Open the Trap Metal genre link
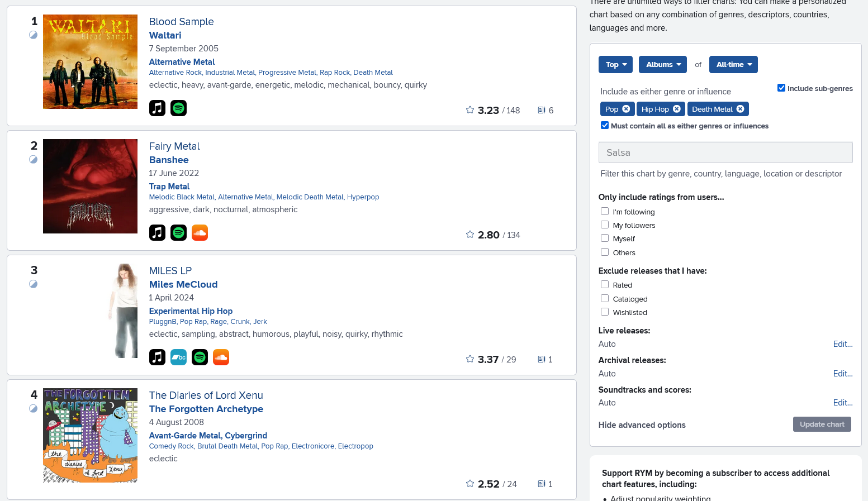This screenshot has height=501, width=868. coord(169,187)
